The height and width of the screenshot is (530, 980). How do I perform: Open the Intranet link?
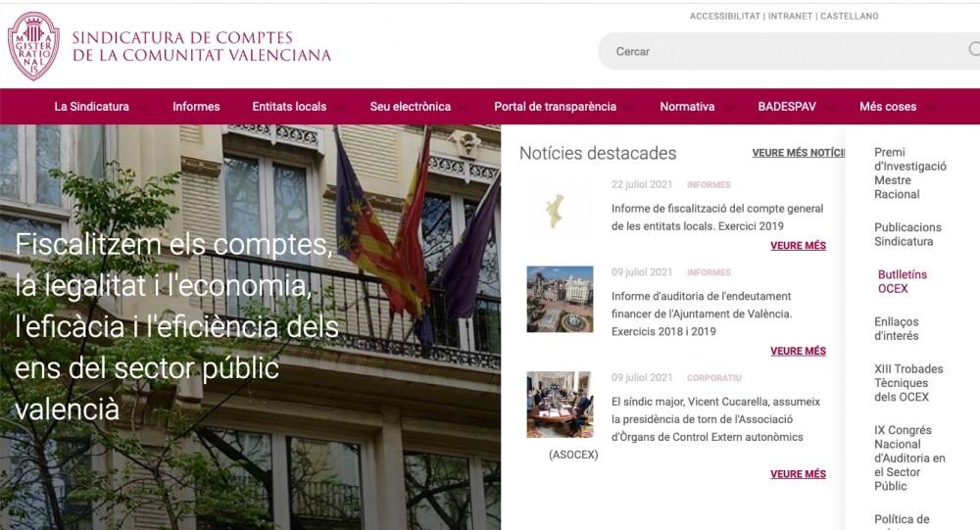pyautogui.click(x=790, y=17)
